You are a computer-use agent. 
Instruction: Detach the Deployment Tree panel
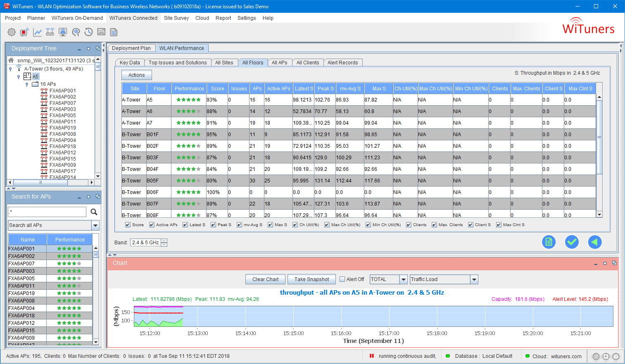[x=97, y=48]
